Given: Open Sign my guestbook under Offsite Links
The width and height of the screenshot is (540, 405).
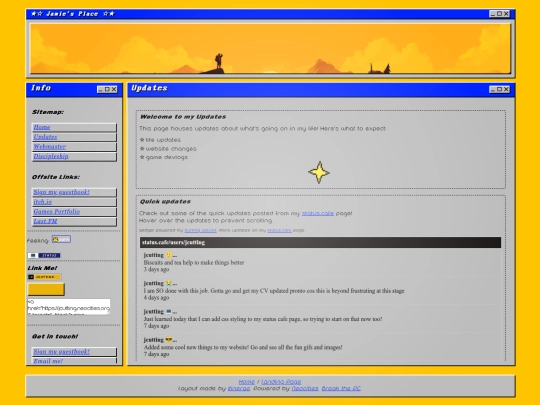Looking at the screenshot, I should pyautogui.click(x=61, y=192).
